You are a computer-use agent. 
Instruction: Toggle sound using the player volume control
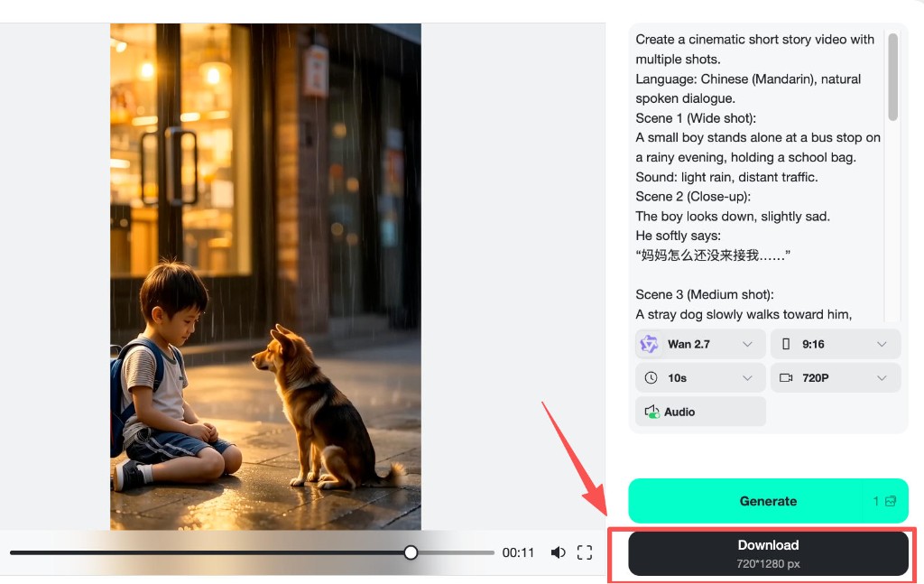click(x=559, y=552)
